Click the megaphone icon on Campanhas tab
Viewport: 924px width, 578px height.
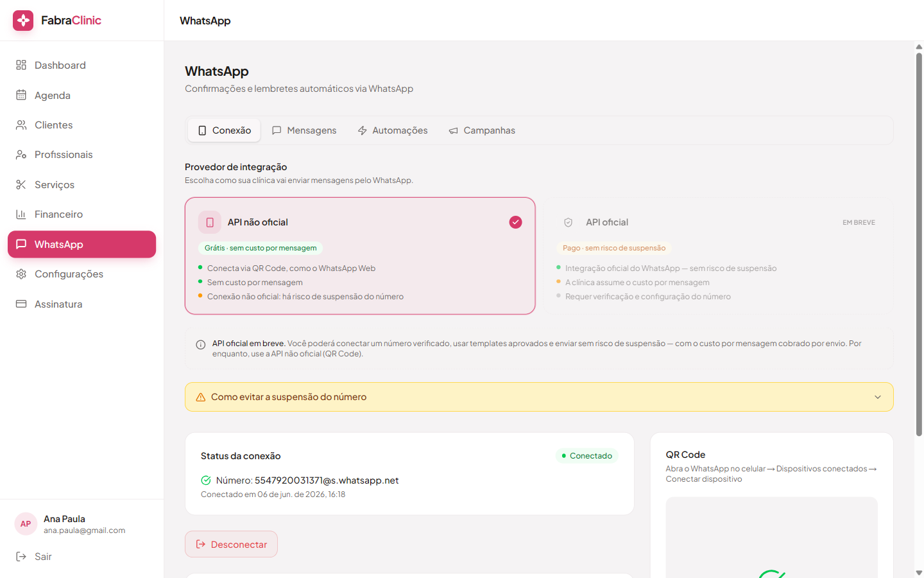click(x=454, y=130)
